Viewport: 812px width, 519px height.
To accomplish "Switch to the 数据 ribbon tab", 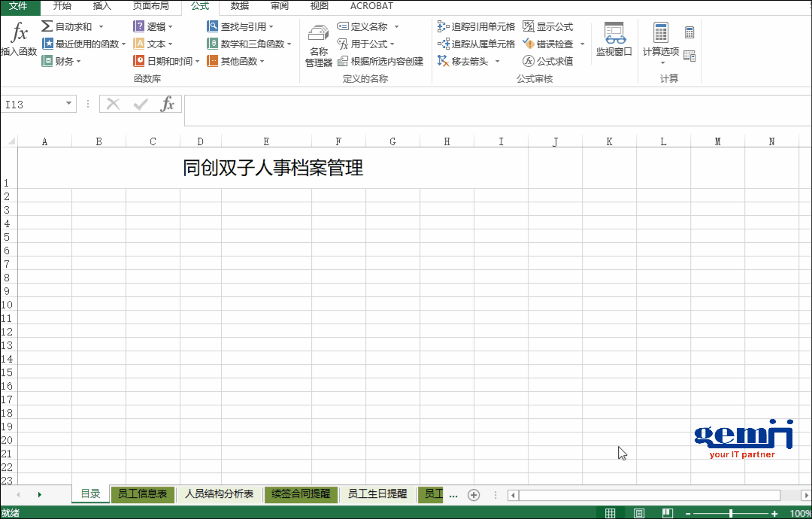I will (239, 6).
